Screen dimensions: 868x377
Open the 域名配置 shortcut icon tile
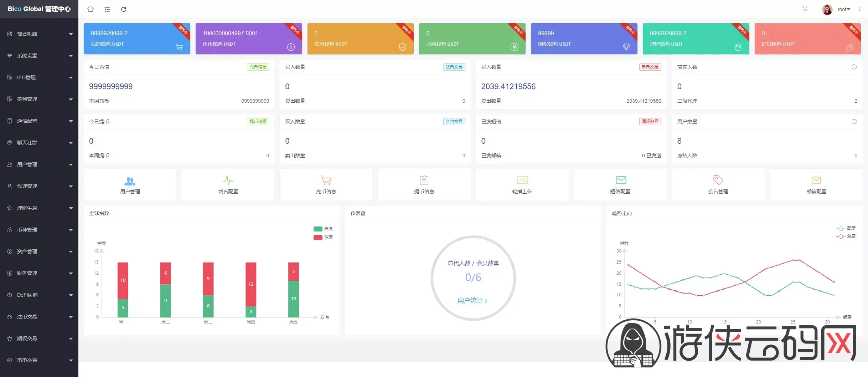point(228,185)
